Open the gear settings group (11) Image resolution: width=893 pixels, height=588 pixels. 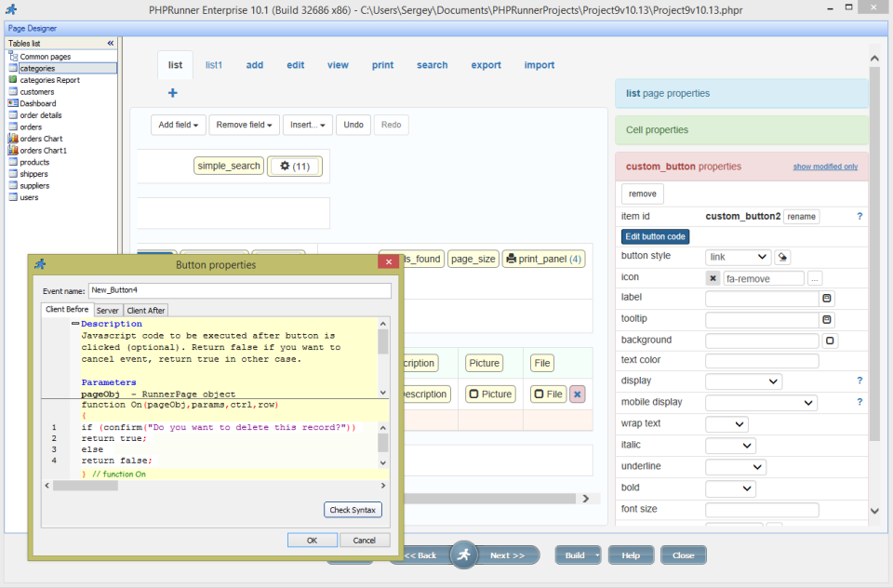pos(295,167)
